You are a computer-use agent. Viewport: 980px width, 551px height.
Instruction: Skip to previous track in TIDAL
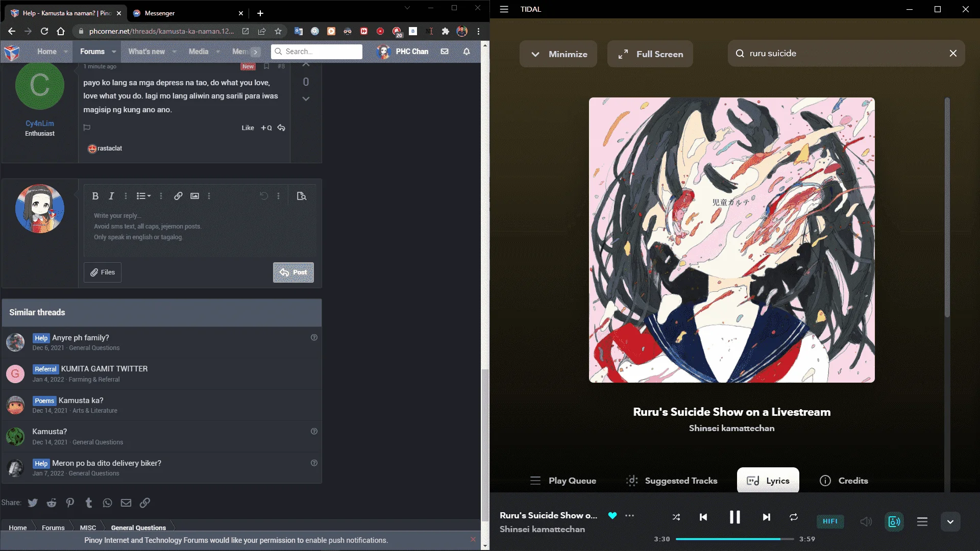(x=703, y=517)
